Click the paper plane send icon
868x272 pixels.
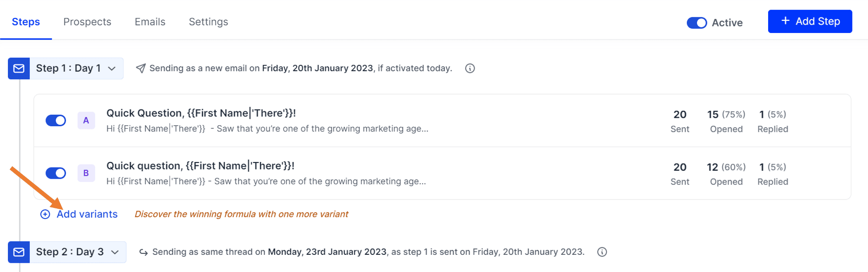[141, 69]
